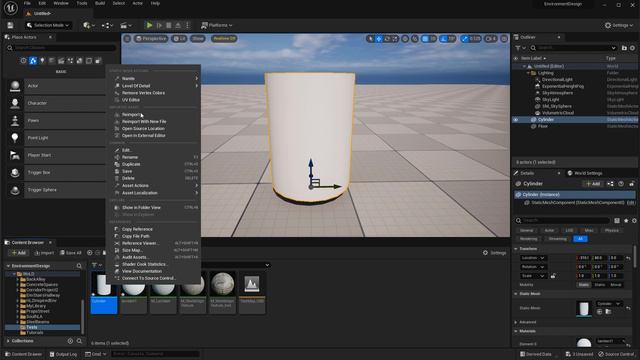
Task: Select Copy Reference in context menu
Action: 154,229
